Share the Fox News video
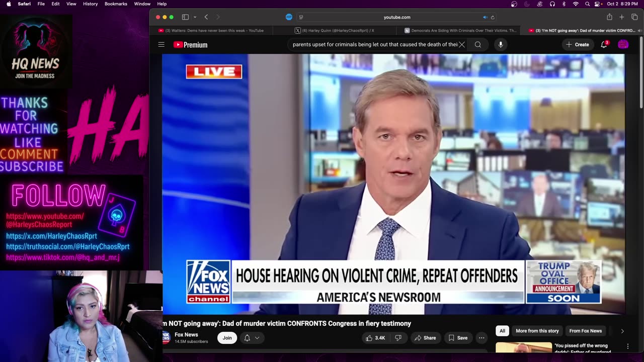Screen dimensions: 644x362 pyautogui.click(x=425, y=338)
